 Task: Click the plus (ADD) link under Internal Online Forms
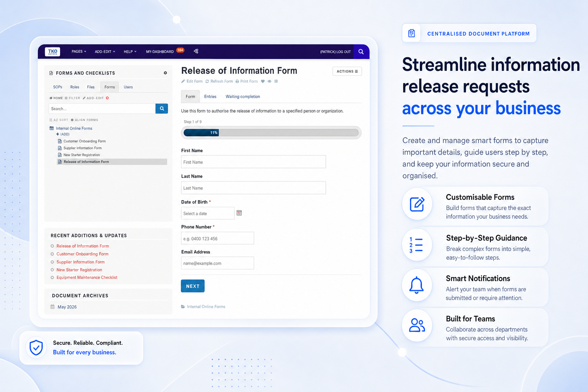tap(63, 134)
